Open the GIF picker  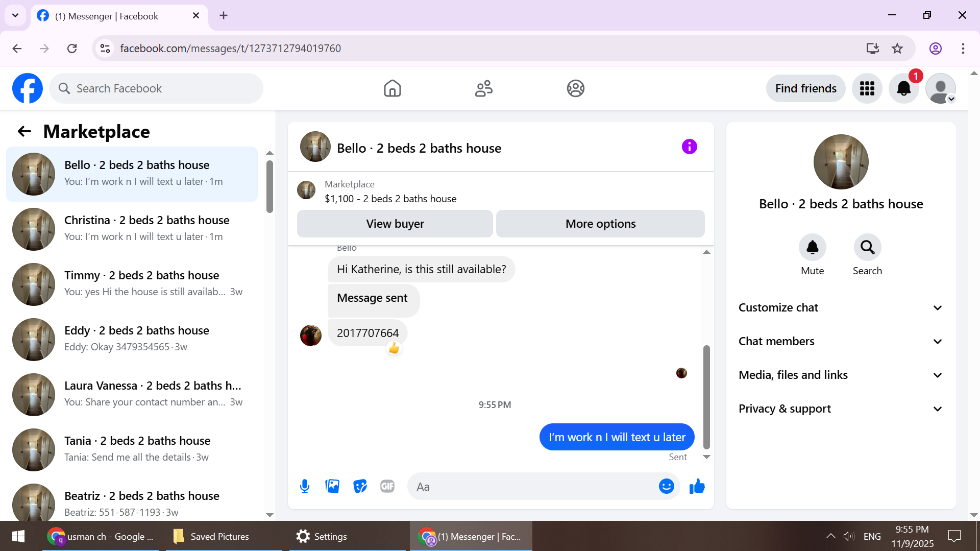[387, 486]
